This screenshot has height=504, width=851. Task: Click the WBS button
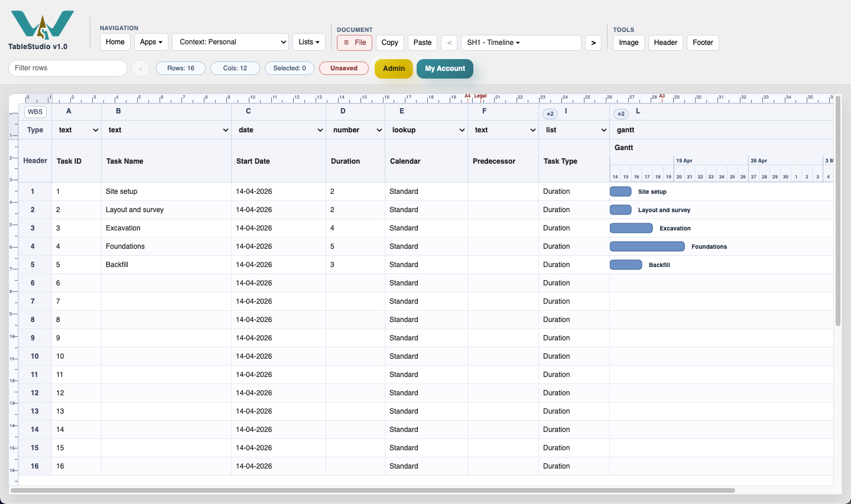(35, 112)
